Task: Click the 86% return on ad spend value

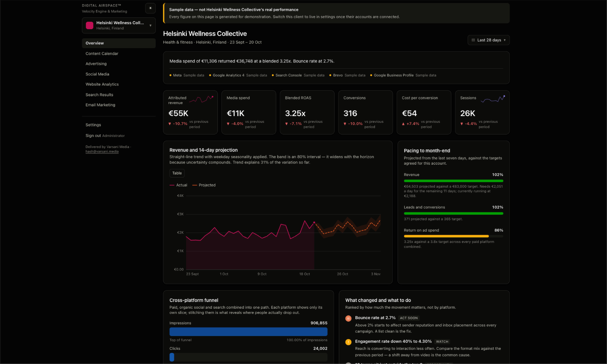Action: pyautogui.click(x=499, y=230)
